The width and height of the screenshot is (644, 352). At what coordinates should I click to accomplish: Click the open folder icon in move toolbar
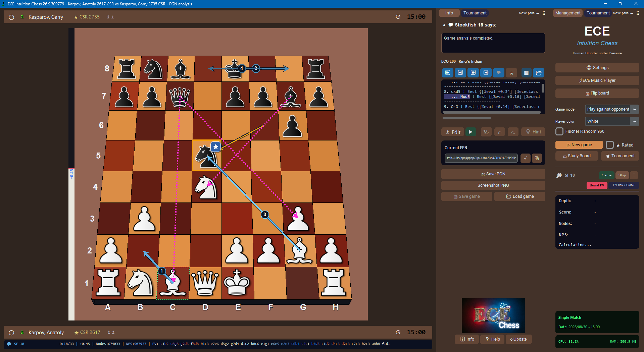(x=539, y=73)
